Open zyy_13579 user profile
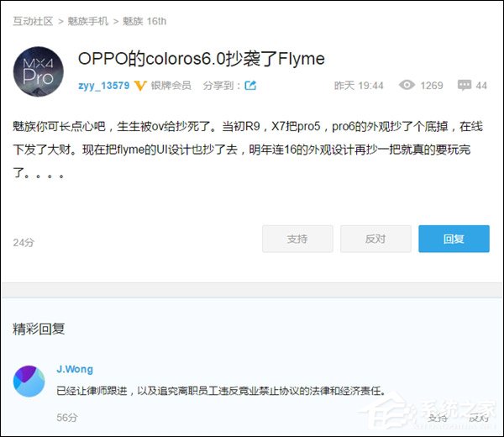The height and width of the screenshot is (437, 504). tap(104, 86)
